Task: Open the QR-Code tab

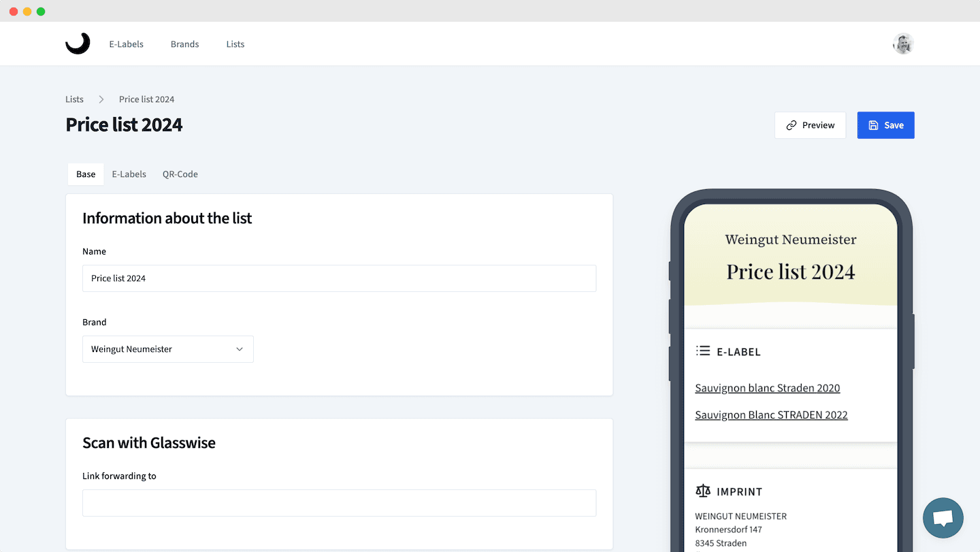Action: 180,174
